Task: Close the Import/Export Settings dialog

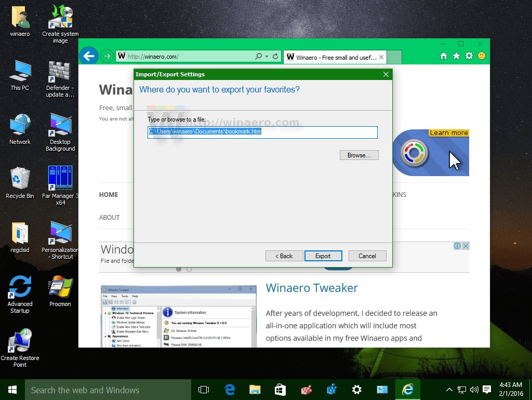Action: tap(386, 74)
